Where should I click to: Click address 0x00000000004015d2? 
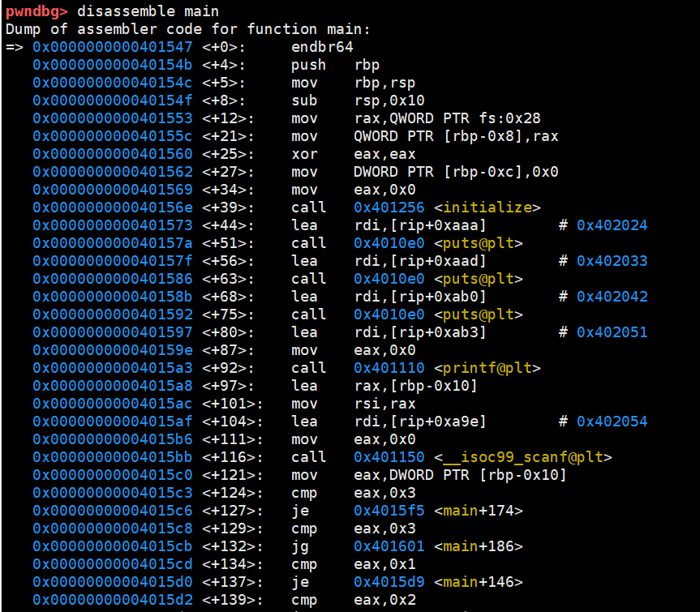(113, 600)
